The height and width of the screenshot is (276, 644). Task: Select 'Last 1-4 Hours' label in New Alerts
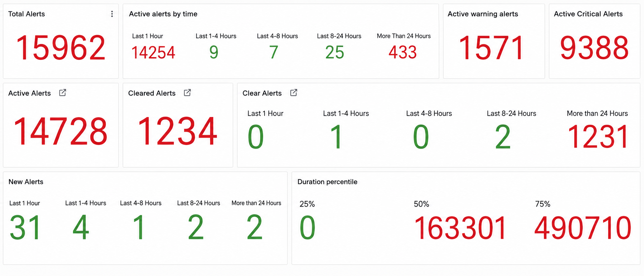pos(86,203)
